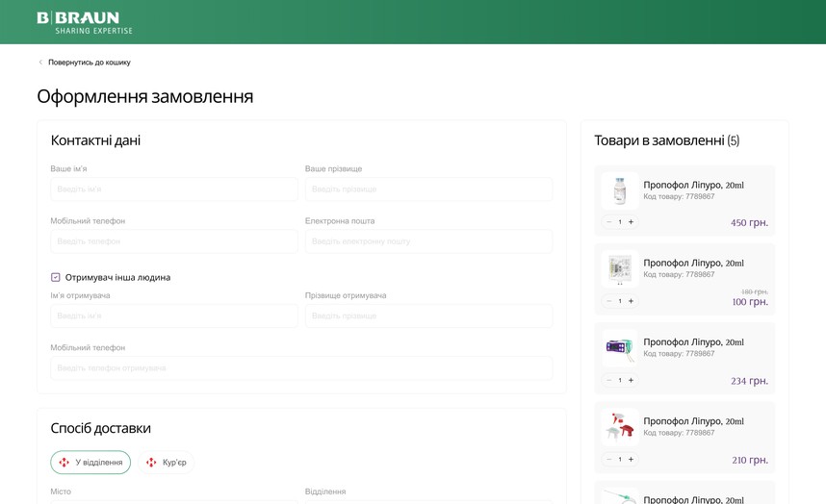Open the spray nozzles thumbnail (210 грн.)
Viewport: 826px width, 504px height.
(x=620, y=427)
